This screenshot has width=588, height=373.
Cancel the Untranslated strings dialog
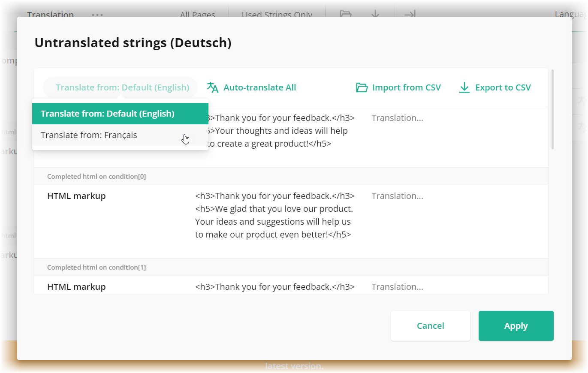coord(430,326)
